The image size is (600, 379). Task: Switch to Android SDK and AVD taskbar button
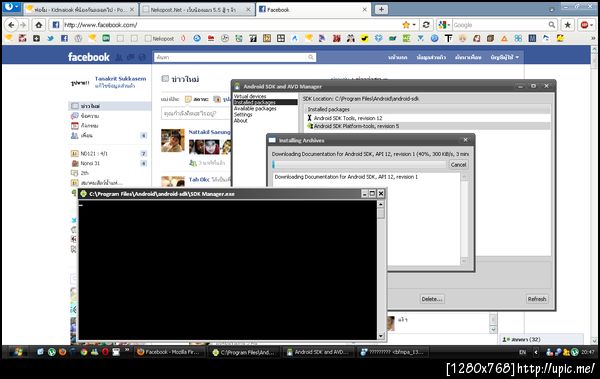[318, 352]
